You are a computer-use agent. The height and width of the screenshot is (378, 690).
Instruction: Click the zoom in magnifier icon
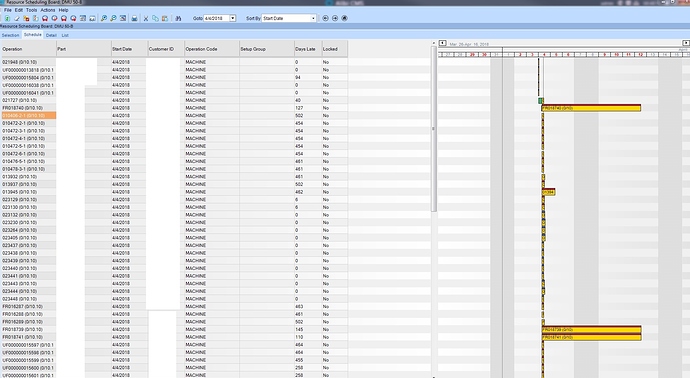pos(104,18)
